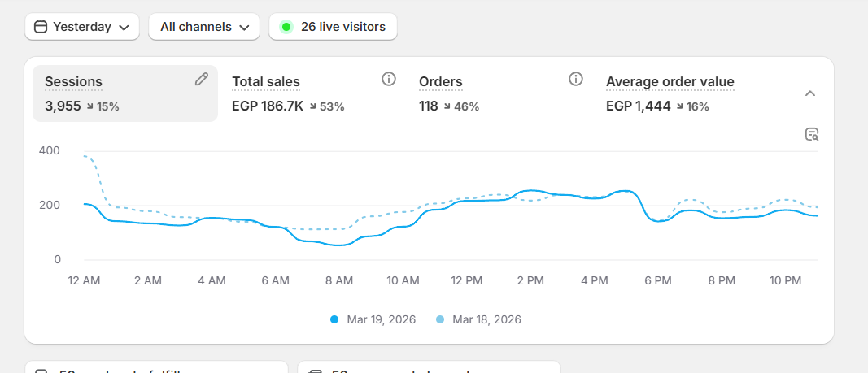Click the dotted line peak at 12 AM
The height and width of the screenshot is (373, 868).
tap(85, 155)
